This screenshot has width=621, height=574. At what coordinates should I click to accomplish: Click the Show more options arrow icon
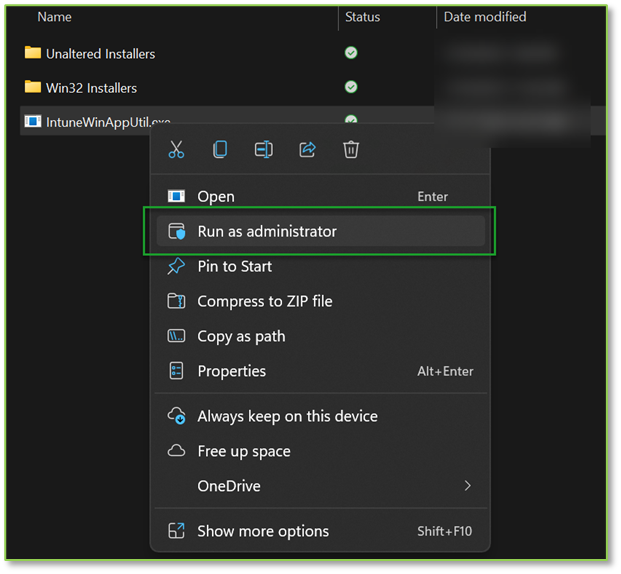pos(176,531)
